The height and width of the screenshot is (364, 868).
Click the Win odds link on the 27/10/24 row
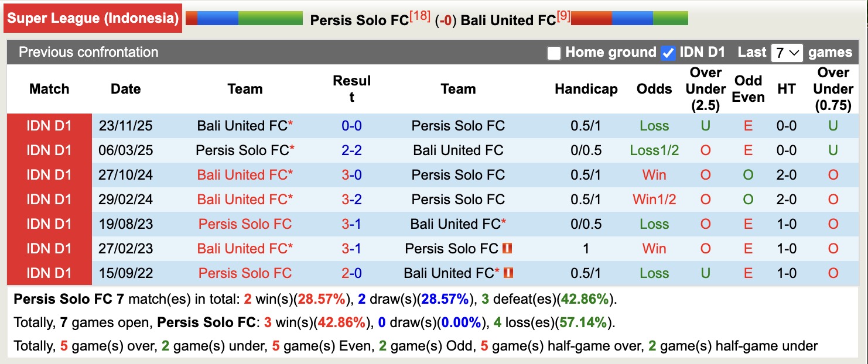point(654,174)
